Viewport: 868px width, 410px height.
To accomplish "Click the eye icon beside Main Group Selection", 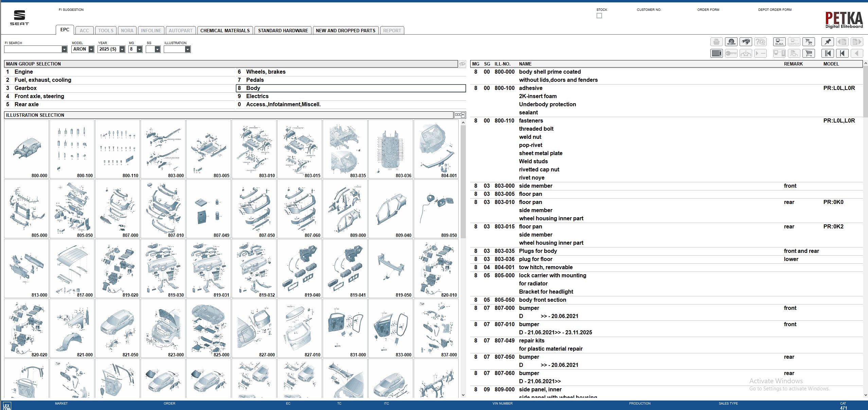I will point(462,64).
